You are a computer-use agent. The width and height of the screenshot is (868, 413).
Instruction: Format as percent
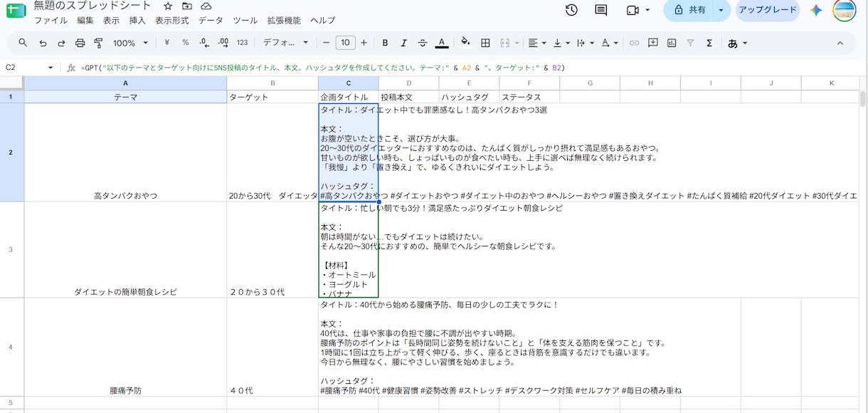coord(186,43)
